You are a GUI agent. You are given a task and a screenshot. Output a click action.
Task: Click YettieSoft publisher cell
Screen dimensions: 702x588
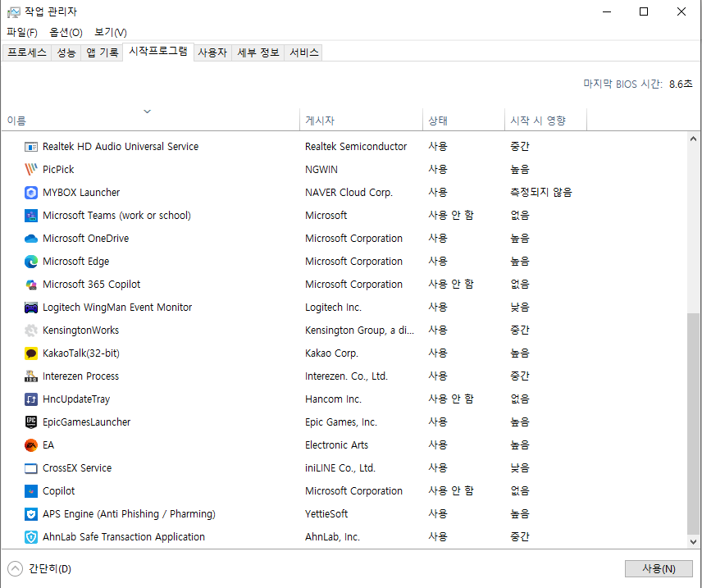click(x=326, y=514)
